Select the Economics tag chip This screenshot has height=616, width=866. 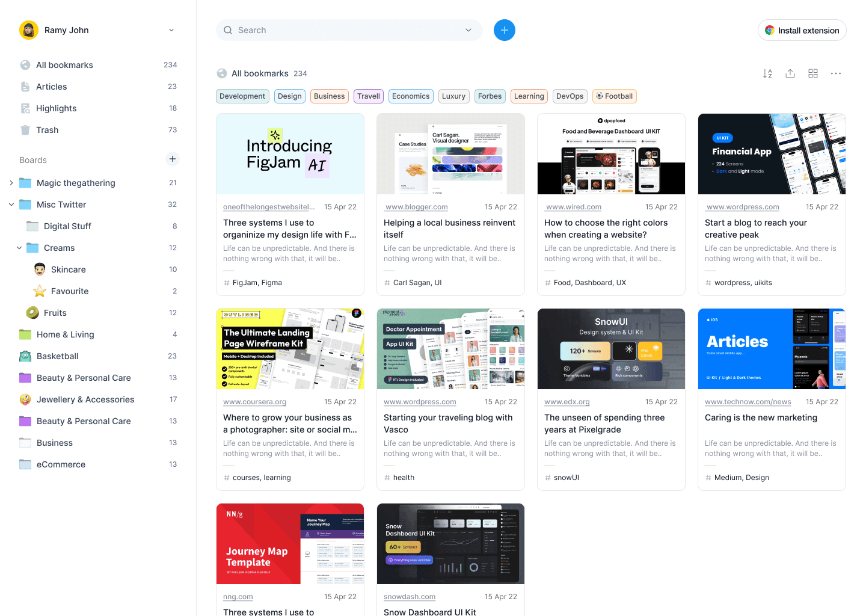pos(411,96)
